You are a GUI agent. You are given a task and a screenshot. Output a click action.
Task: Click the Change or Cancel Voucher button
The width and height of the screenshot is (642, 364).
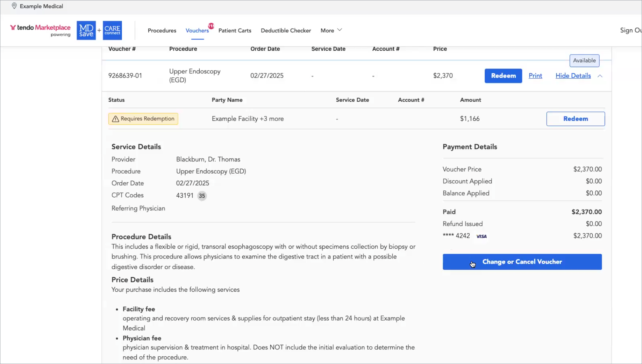(522, 262)
